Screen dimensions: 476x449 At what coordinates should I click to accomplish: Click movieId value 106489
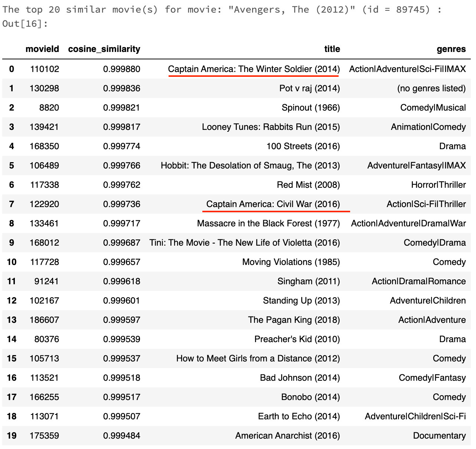(x=44, y=165)
